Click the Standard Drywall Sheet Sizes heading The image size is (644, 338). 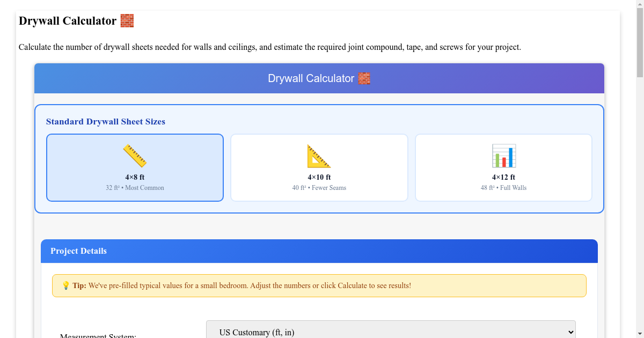coord(105,121)
